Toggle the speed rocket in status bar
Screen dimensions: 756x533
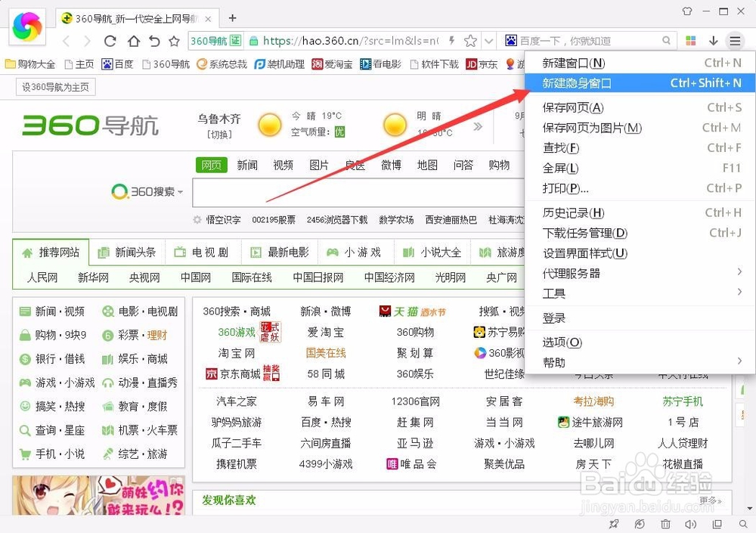tap(614, 524)
